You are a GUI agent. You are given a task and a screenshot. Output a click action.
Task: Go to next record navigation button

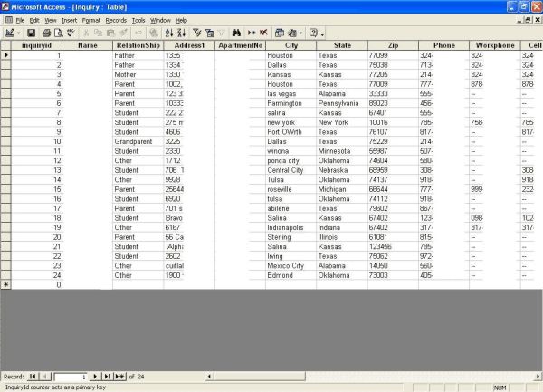(95, 376)
